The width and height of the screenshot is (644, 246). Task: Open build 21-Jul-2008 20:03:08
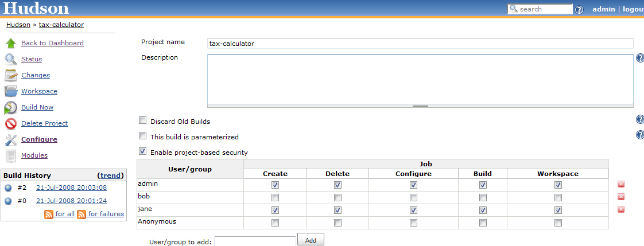click(x=72, y=188)
